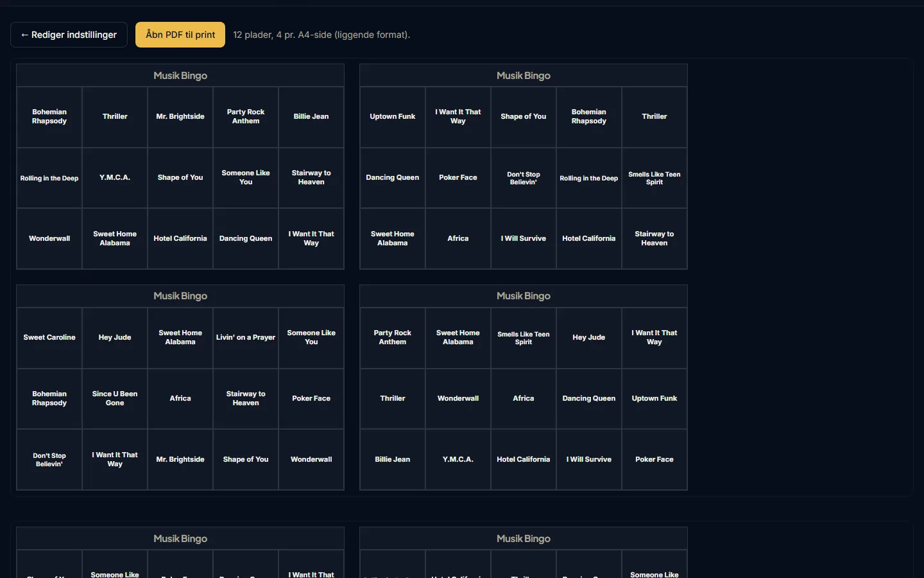Select Someone Like You on the first card
924x578 pixels.
pos(246,178)
